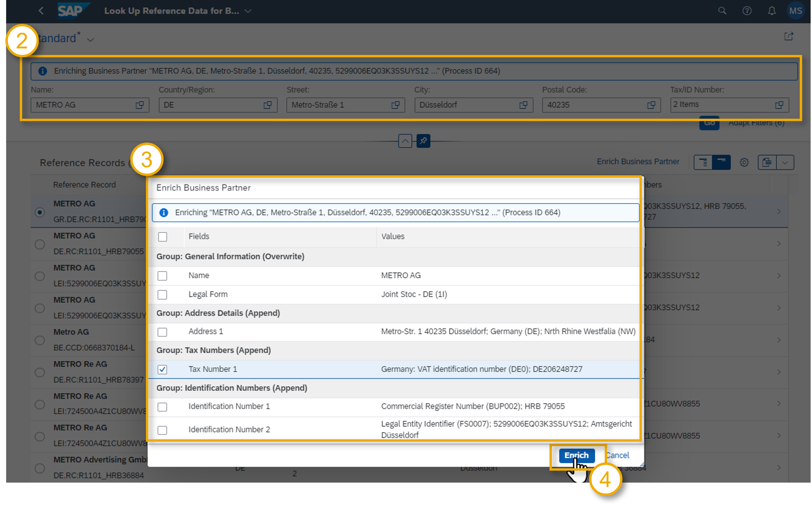The image size is (812, 515).
Task: Click the info icon in dialog message
Action: pyautogui.click(x=164, y=213)
